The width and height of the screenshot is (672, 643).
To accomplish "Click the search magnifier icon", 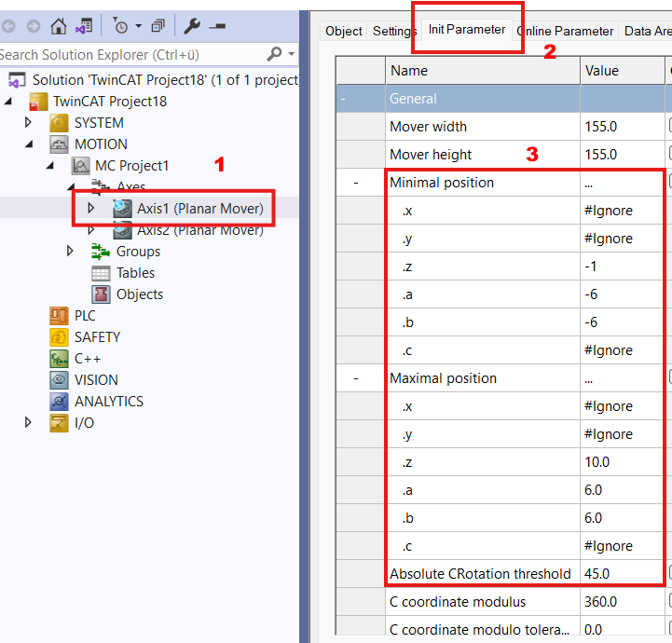I will (274, 54).
